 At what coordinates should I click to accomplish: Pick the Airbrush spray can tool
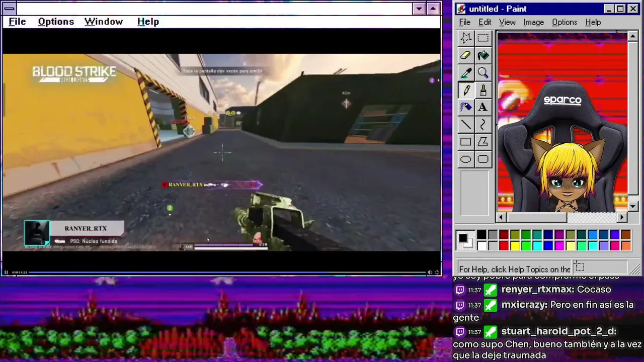(466, 107)
